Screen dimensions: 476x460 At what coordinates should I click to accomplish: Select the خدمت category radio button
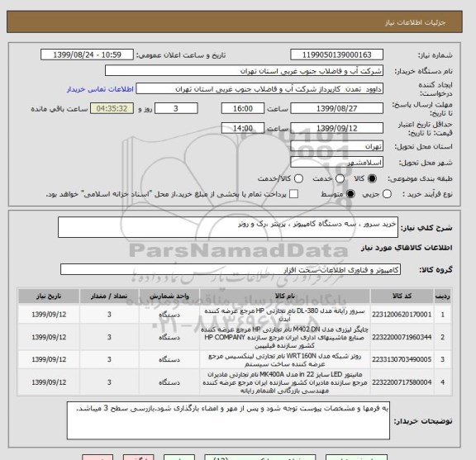click(340, 178)
